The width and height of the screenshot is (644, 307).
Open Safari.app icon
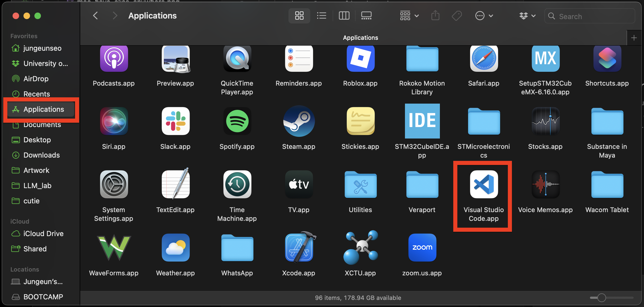pyautogui.click(x=484, y=58)
